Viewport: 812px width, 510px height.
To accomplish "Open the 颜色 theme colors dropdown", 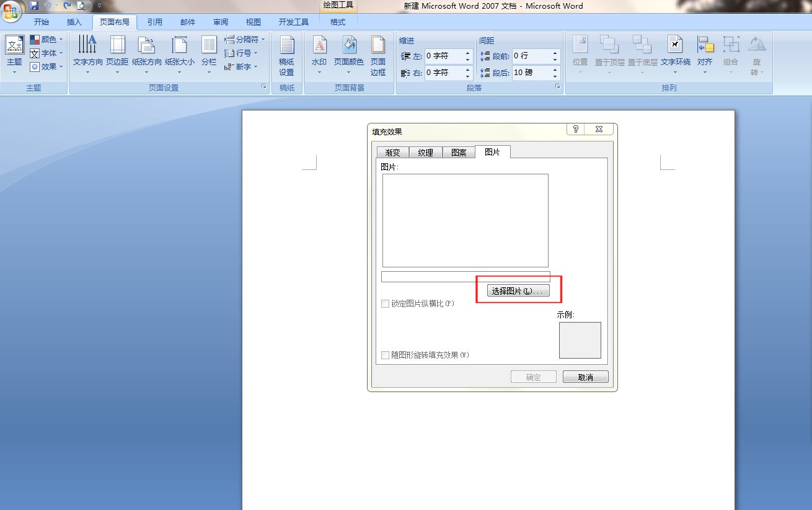I will tap(47, 38).
